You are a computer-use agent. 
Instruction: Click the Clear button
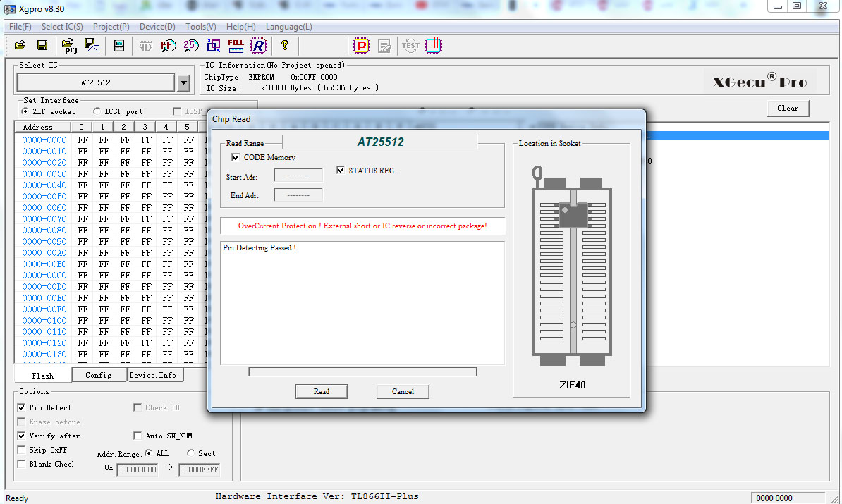(x=788, y=108)
